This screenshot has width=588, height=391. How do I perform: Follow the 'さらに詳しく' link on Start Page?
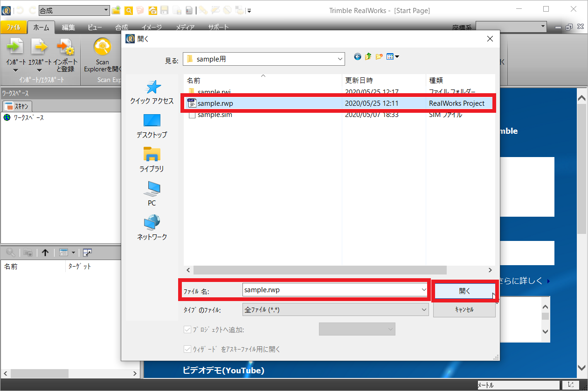click(x=521, y=281)
